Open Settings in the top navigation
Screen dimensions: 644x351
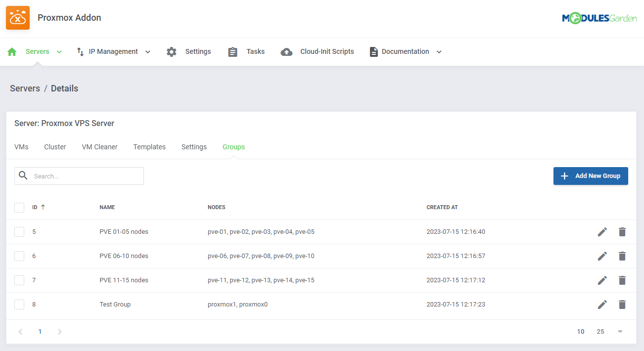[198, 51]
